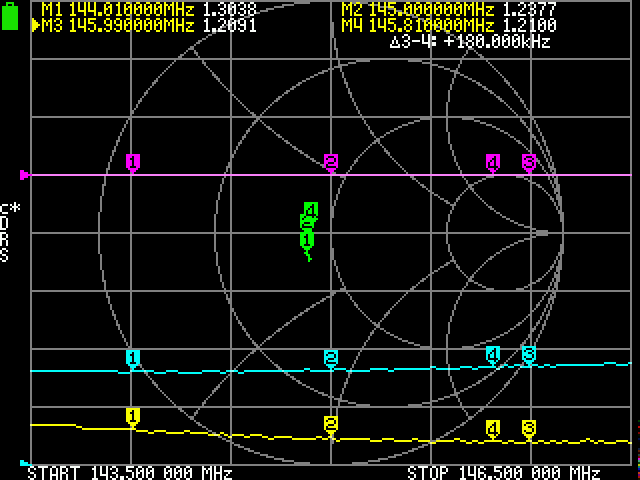Select the M1 144.010 MHz readout

[148, 9]
